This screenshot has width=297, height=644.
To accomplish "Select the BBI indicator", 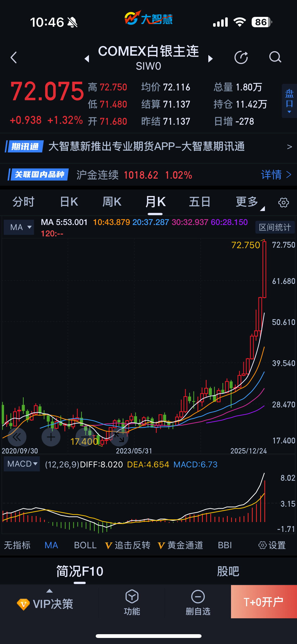I will coord(225,545).
